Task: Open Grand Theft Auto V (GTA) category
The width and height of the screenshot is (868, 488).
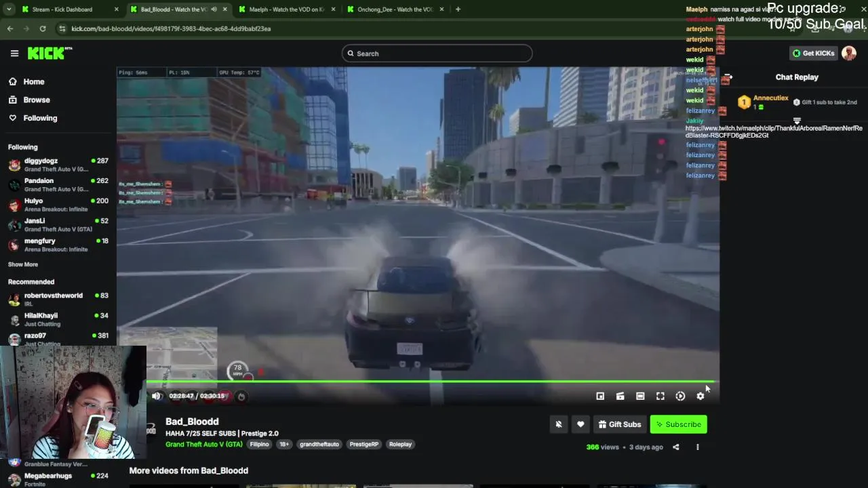Action: click(203, 444)
